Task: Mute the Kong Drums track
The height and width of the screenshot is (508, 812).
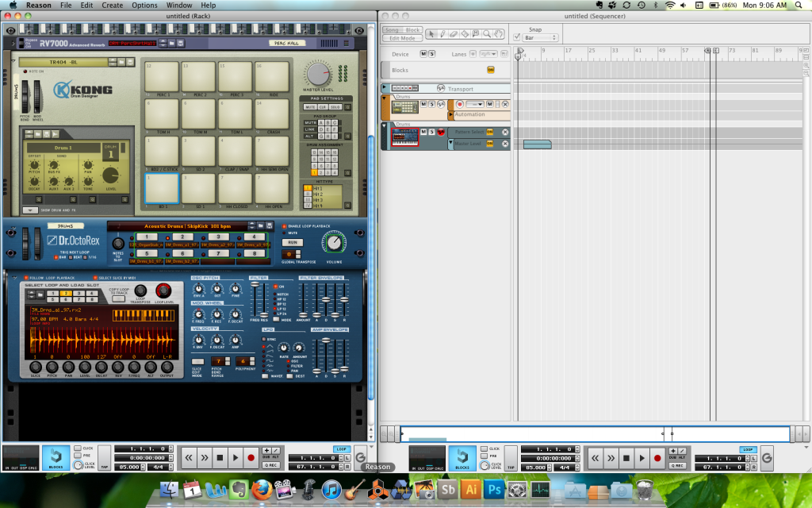Action: coord(423,104)
